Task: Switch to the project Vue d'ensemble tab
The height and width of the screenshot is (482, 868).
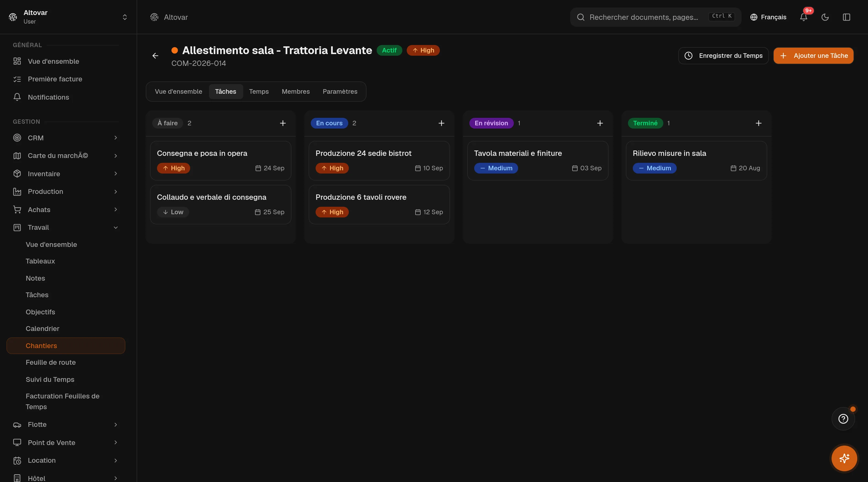Action: [x=178, y=92]
